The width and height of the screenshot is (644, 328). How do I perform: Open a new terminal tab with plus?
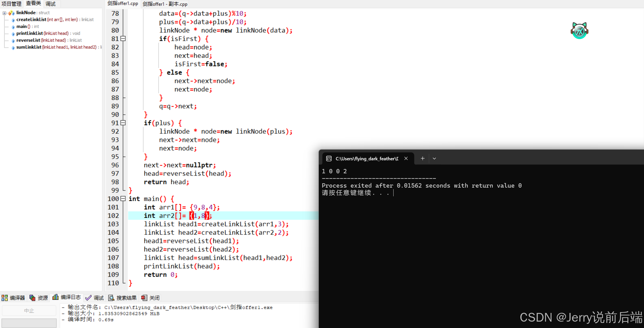pos(422,159)
